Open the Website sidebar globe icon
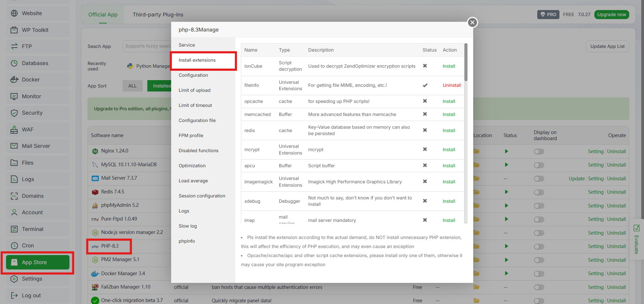Screen dimensions: 644x304 [x=14, y=13]
